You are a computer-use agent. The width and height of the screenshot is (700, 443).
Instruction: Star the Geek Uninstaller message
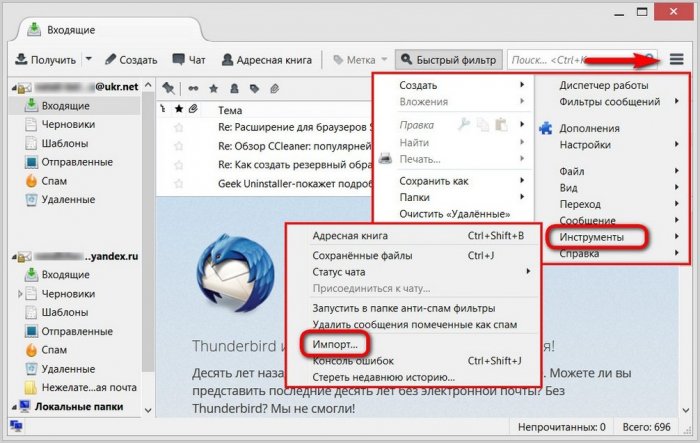pyautogui.click(x=179, y=183)
